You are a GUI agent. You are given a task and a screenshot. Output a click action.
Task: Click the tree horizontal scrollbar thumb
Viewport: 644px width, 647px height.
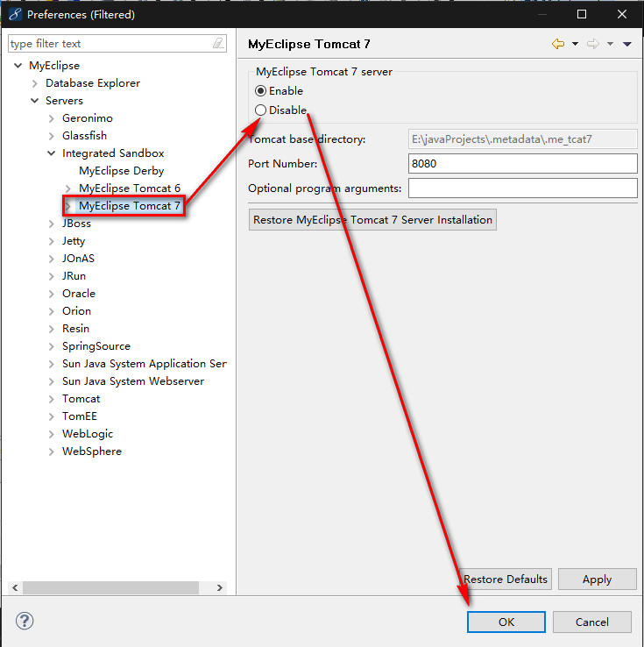pyautogui.click(x=110, y=587)
